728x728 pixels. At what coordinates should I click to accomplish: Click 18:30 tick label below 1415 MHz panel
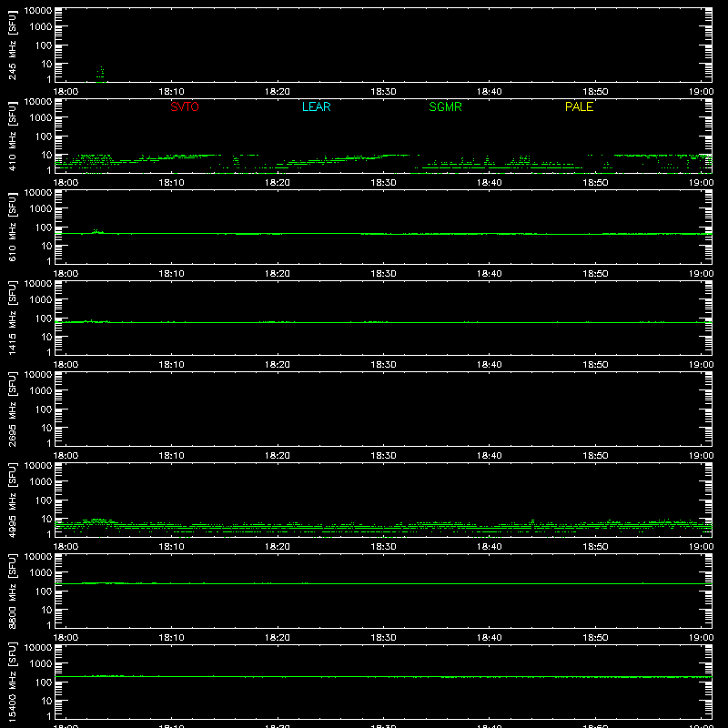(383, 365)
